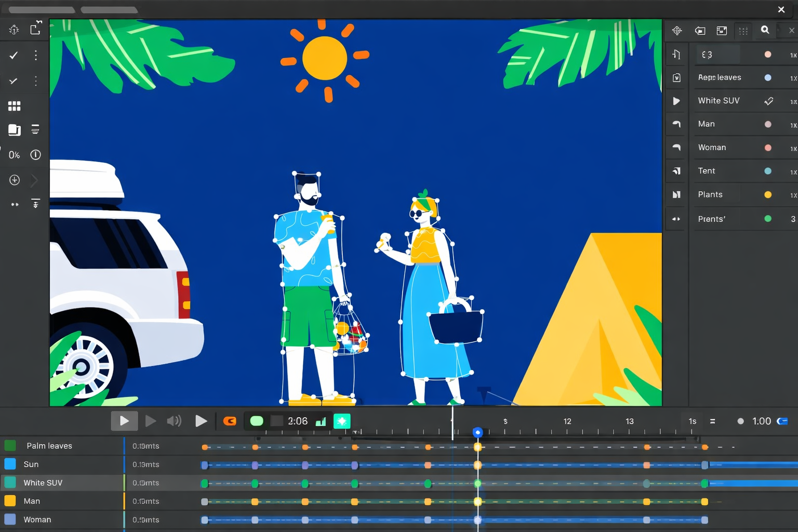The width and height of the screenshot is (798, 532).
Task: Toggle the White SUV checkmark in layers panel
Action: [768, 101]
